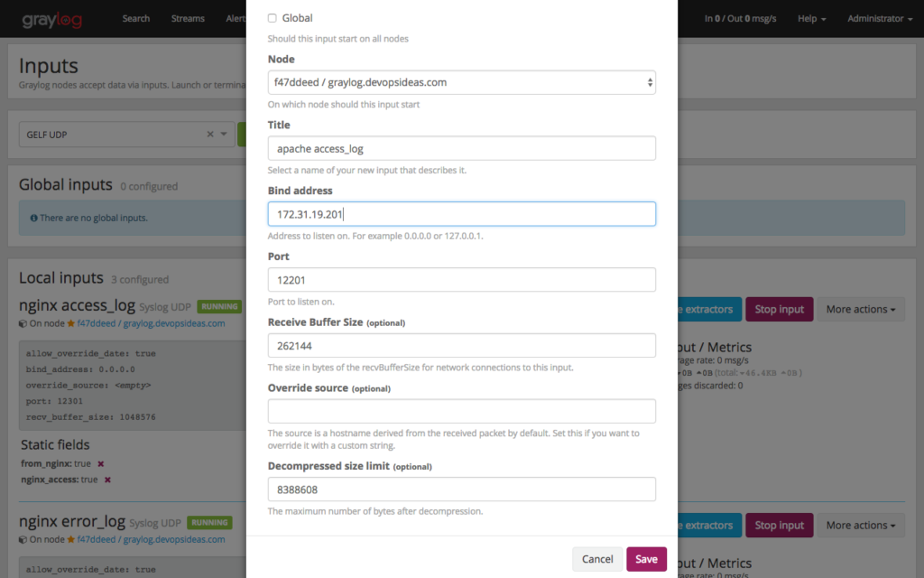Click the cube icon before On node text
The width and height of the screenshot is (924, 578).
(23, 323)
